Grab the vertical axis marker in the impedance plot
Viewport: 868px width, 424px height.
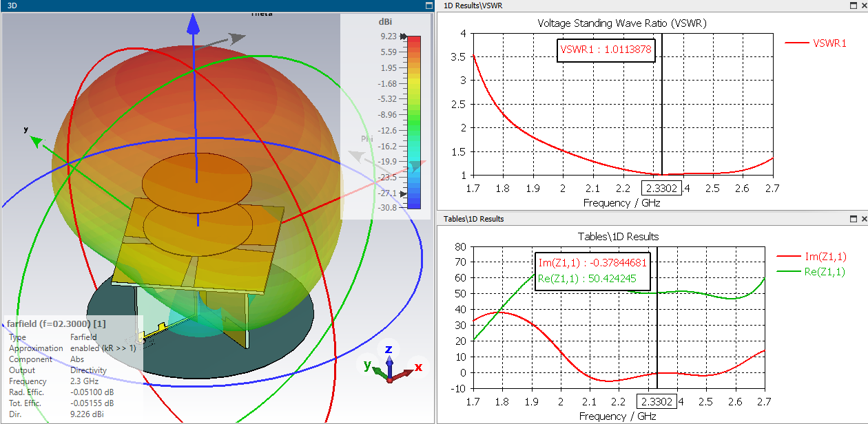coord(658,318)
